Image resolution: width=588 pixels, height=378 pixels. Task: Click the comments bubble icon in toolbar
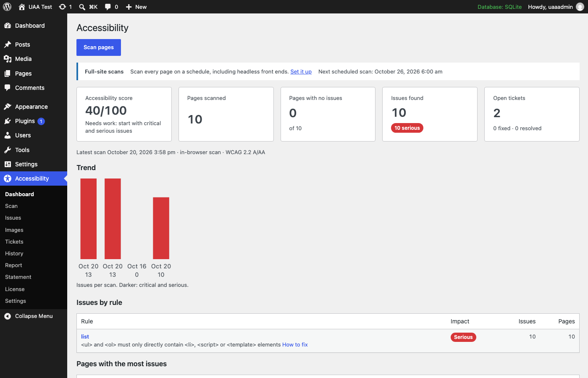pos(108,7)
